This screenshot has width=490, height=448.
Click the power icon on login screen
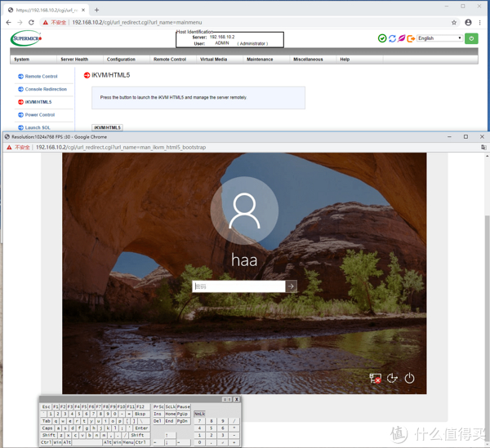[409, 379]
